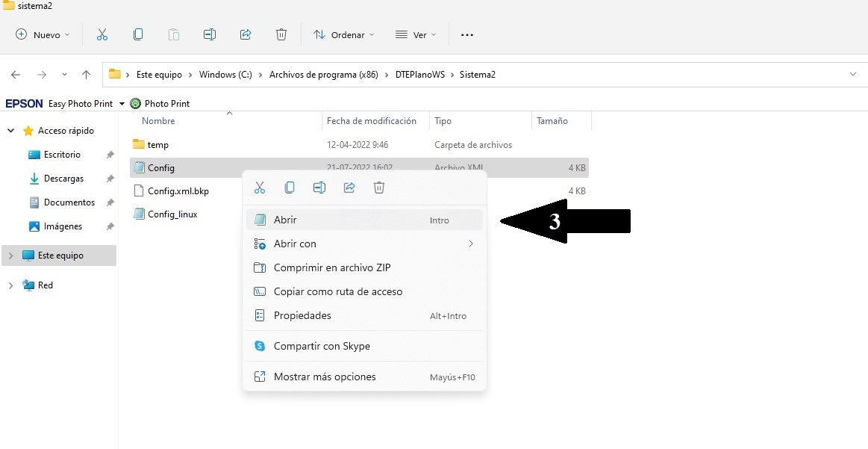
Task: Select Abrir in the context menu
Action: [x=285, y=220]
